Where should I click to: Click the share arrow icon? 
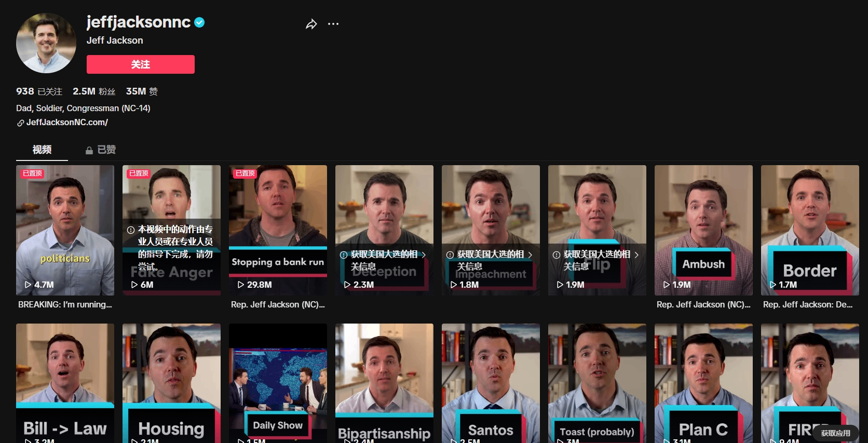[311, 24]
